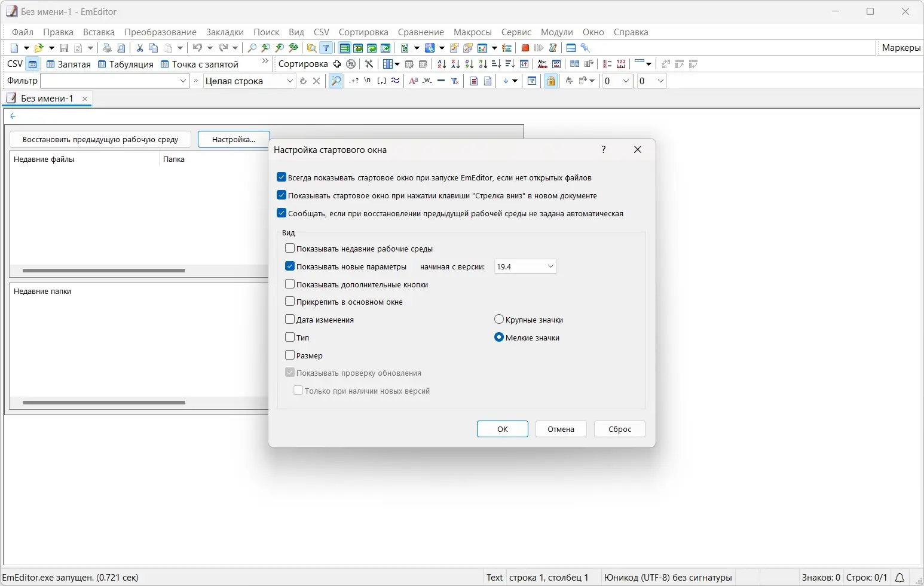
Task: Open the 'Файл' menu
Action: click(x=23, y=32)
